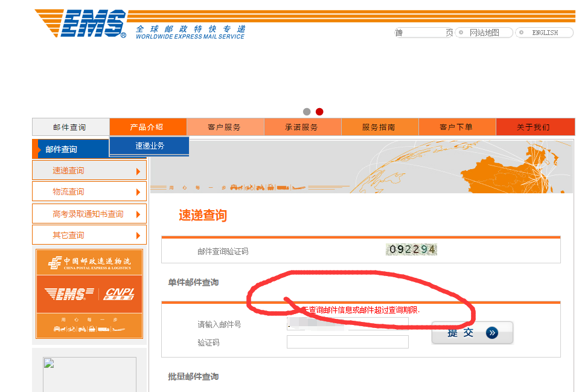Image resolution: width=576 pixels, height=392 pixels.
Task: Click the red carousel indicator dot
Action: (319, 112)
